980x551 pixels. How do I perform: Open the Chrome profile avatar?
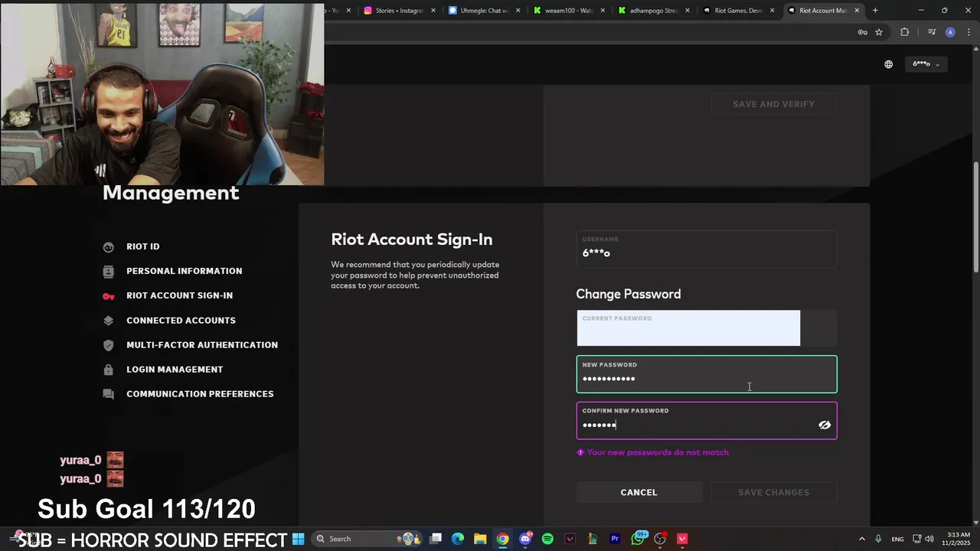pos(950,32)
